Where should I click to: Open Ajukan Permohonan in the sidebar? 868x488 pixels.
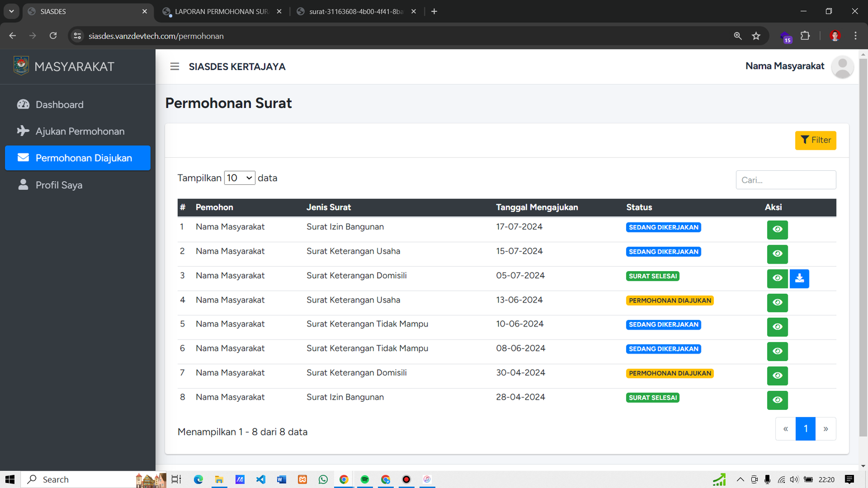point(80,131)
